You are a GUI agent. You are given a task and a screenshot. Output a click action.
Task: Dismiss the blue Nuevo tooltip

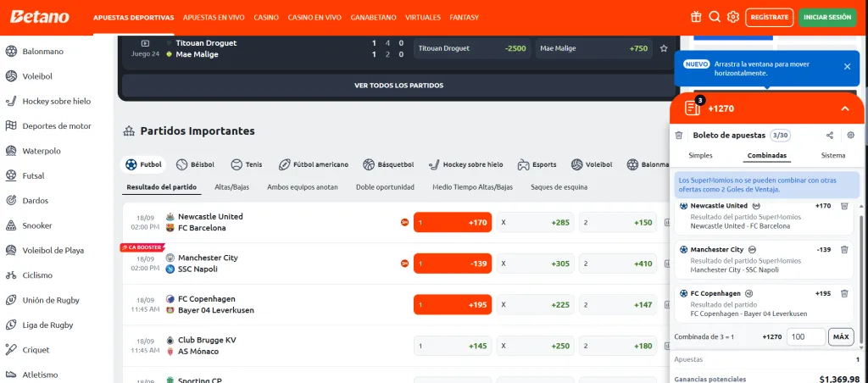click(x=847, y=66)
